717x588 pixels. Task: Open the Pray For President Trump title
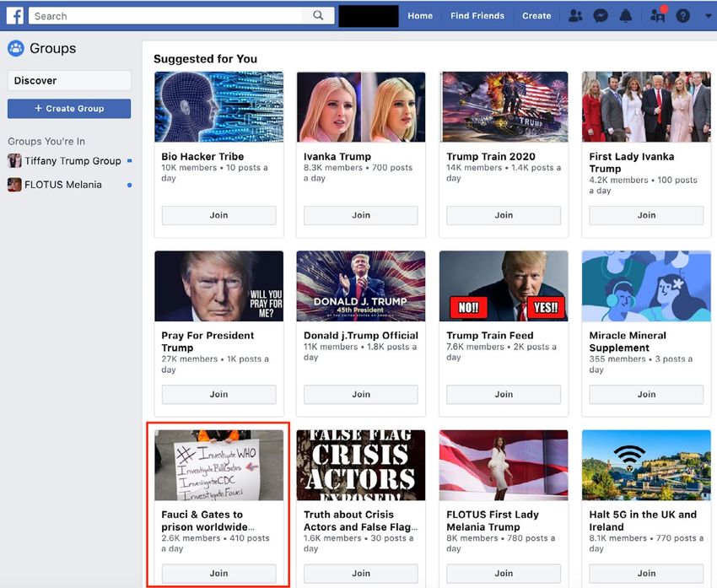point(208,342)
